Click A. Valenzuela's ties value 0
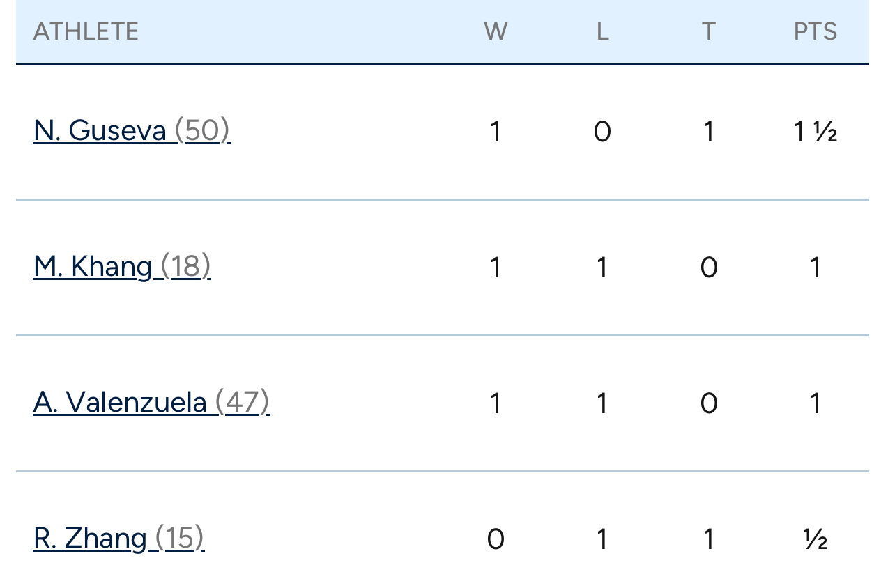The height and width of the screenshot is (588, 888). coord(709,403)
